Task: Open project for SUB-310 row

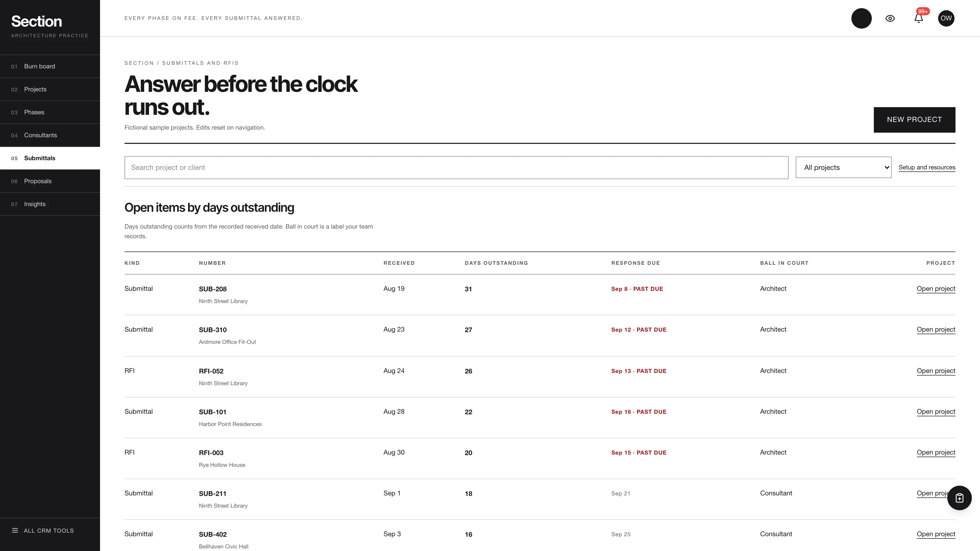Action: [x=936, y=329]
